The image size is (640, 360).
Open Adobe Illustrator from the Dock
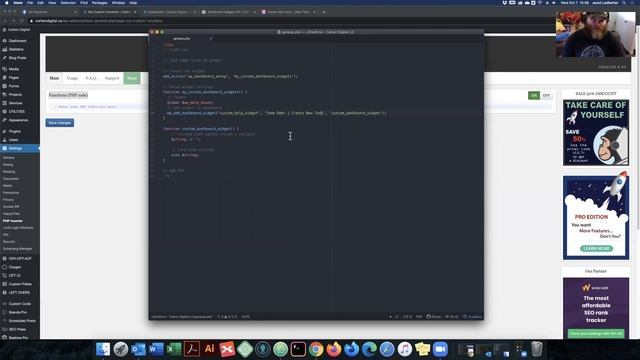click(209, 349)
